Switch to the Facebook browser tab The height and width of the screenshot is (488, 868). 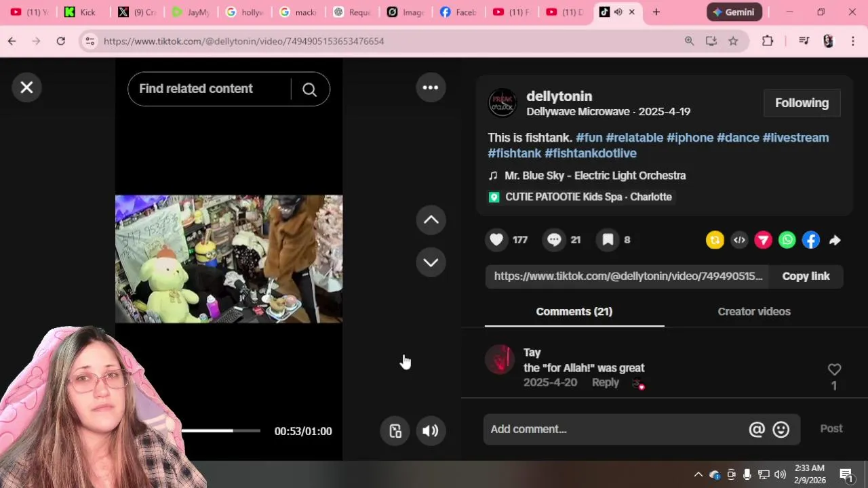coord(459,12)
